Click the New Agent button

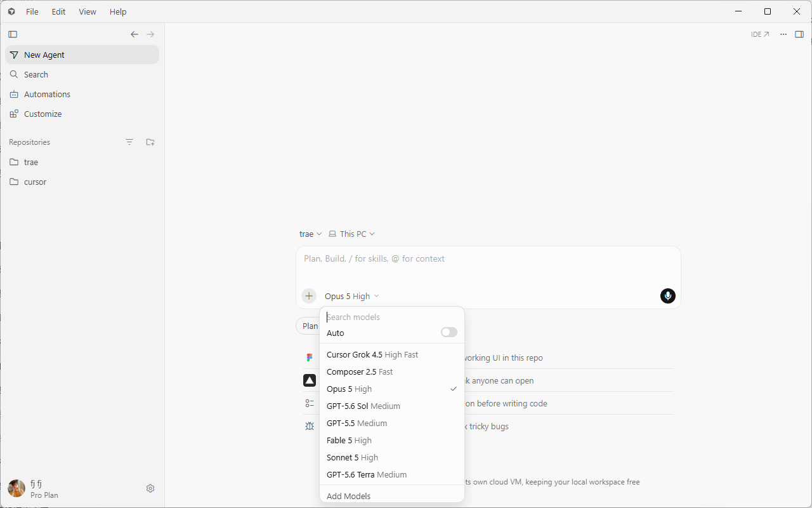[82, 55]
